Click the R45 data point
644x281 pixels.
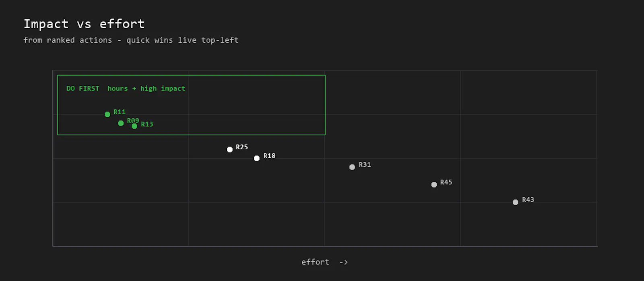click(434, 185)
